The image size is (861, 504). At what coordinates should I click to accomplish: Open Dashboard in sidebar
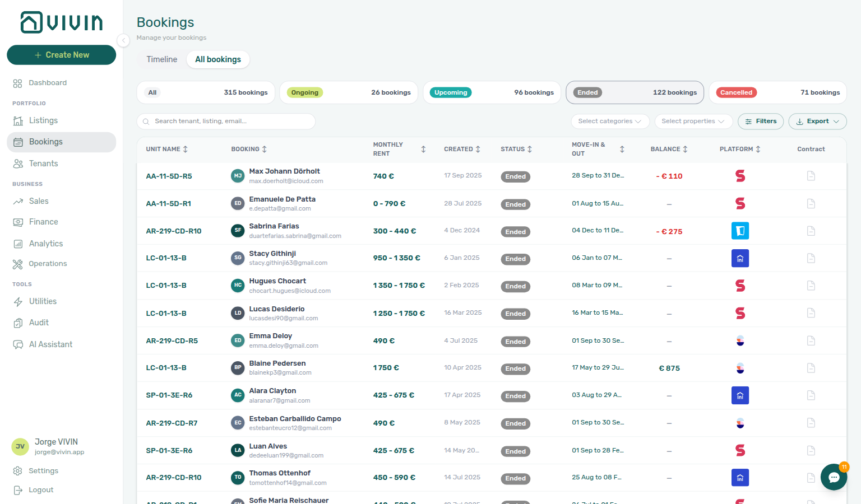(62, 83)
